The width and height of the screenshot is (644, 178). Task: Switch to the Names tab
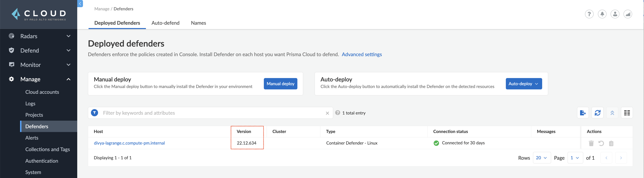coord(199,23)
